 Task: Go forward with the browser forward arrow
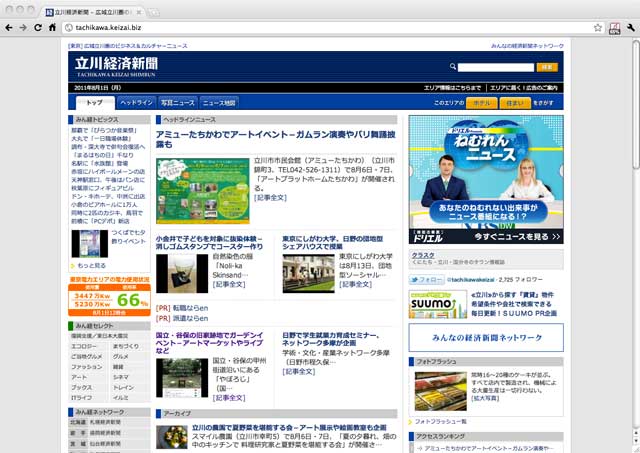coord(23,27)
